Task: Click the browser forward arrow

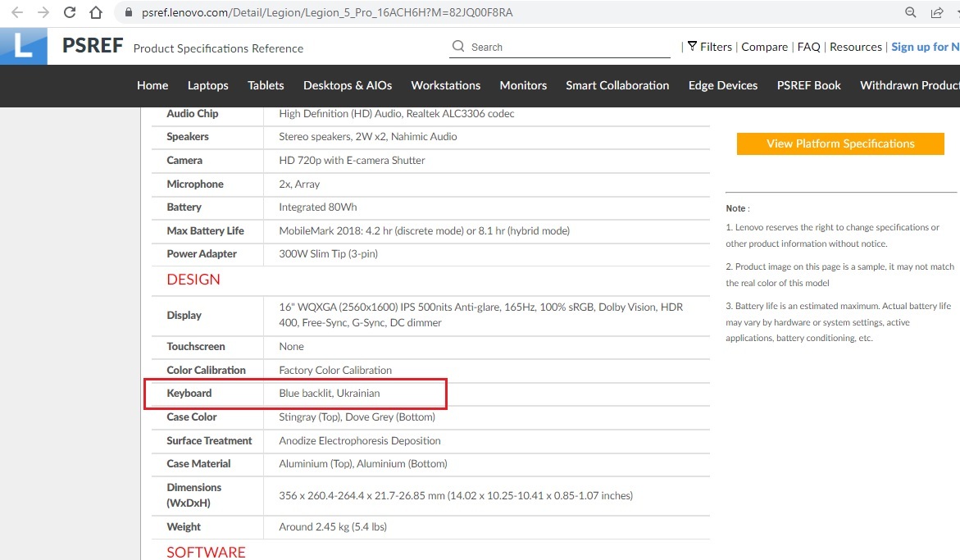Action: pyautogui.click(x=43, y=12)
